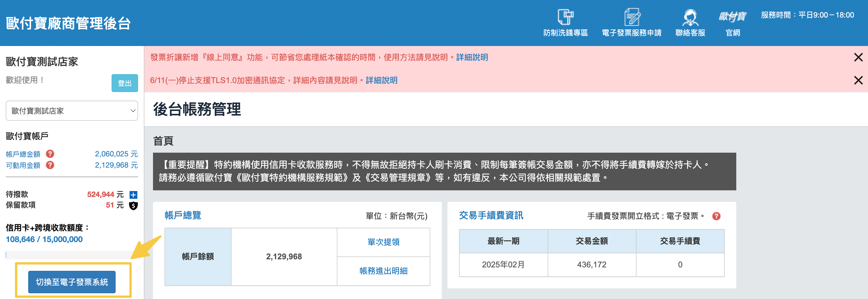Click the shield dollar icon beside 保留款項
Screen dimensions: 868x299
(x=133, y=205)
